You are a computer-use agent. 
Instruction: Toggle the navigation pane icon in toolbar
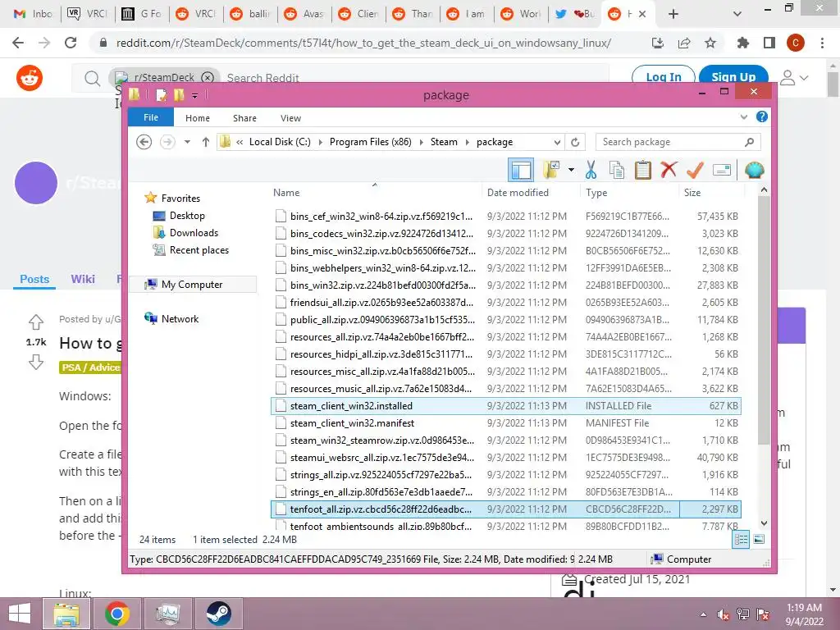(521, 171)
